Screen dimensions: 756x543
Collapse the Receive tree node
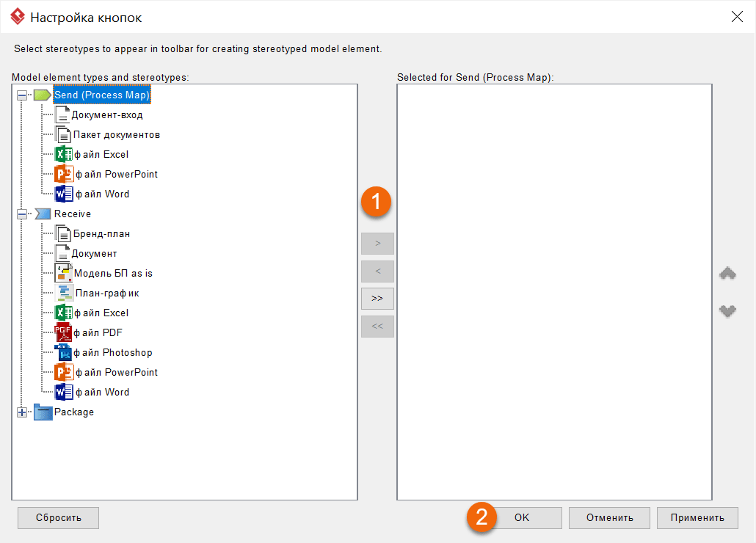coord(22,214)
